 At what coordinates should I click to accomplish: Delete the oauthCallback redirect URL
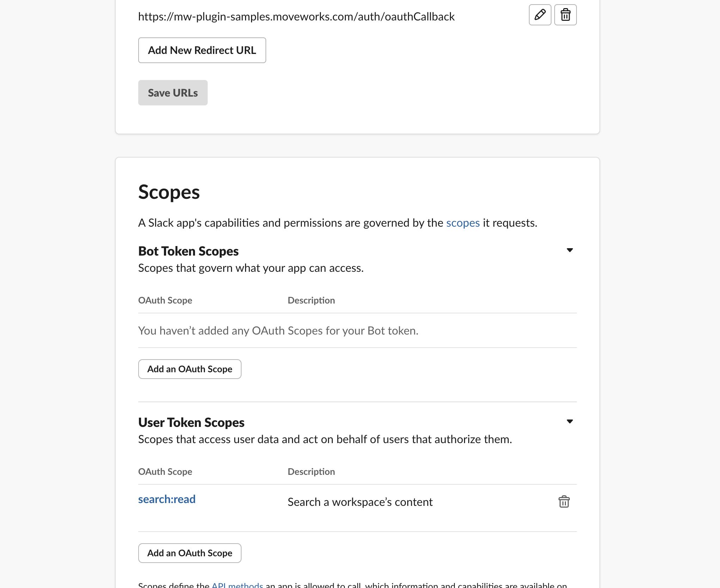565,15
